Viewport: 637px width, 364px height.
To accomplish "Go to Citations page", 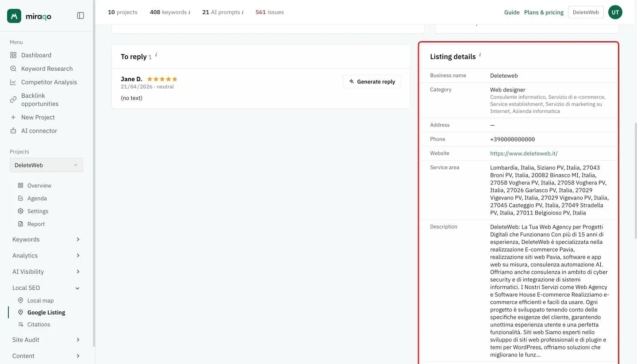I will point(38,325).
